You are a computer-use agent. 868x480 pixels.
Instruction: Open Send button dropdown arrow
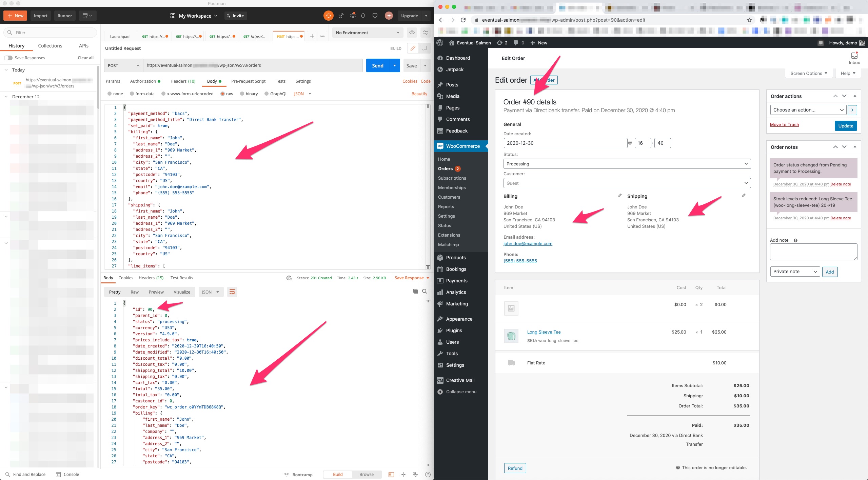coord(395,65)
